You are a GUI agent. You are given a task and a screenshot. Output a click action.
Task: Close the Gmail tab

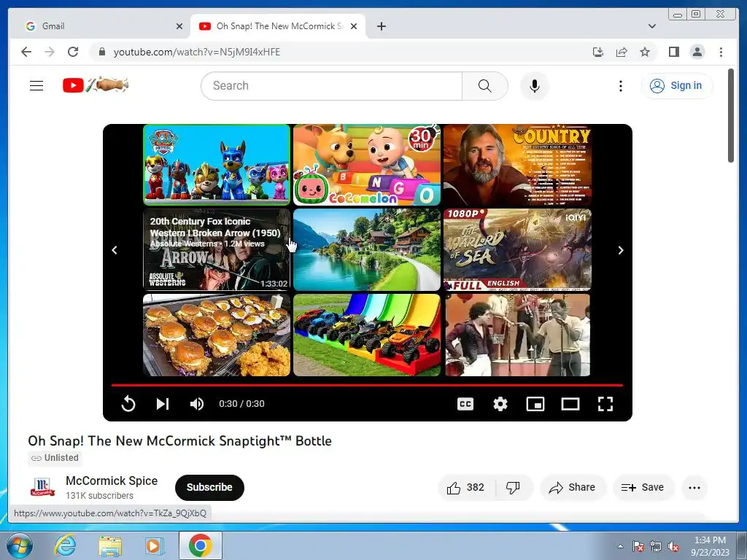point(179,27)
